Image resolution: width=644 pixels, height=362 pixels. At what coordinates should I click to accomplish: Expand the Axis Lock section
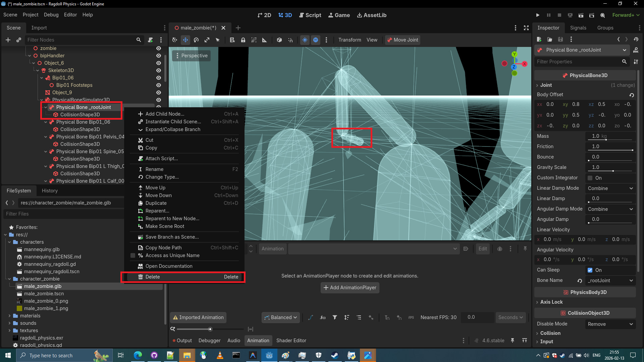click(x=551, y=302)
